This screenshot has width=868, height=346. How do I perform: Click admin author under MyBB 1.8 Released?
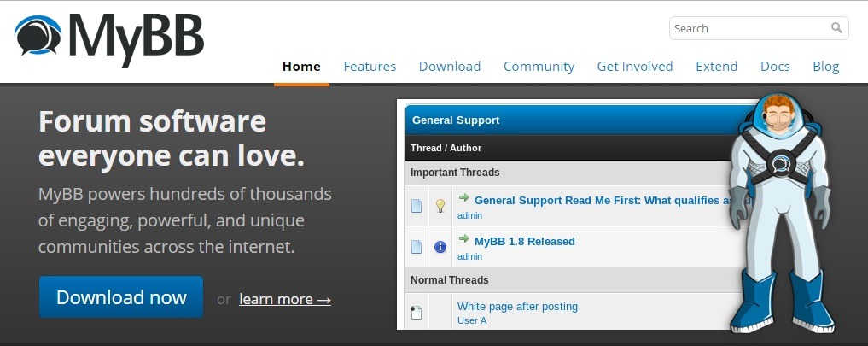(470, 257)
